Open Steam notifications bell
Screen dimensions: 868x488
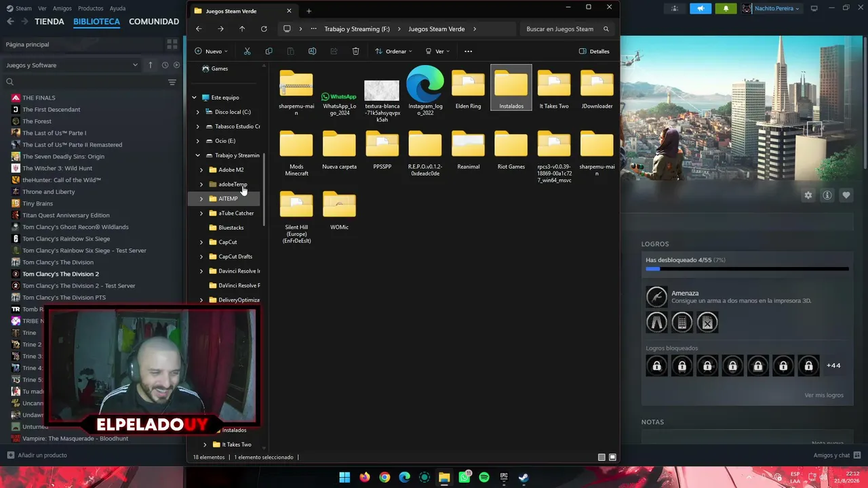coord(726,8)
